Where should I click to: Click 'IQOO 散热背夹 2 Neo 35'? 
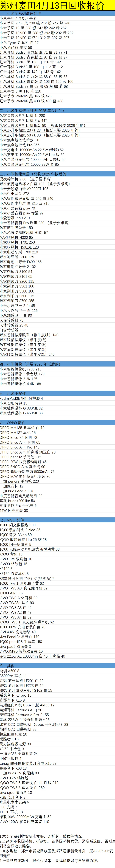tap(20, 530)
